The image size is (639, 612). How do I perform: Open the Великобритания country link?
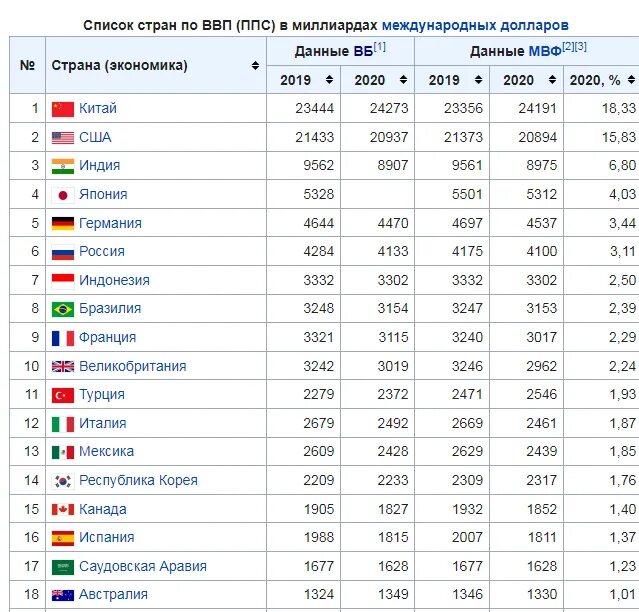pos(132,366)
